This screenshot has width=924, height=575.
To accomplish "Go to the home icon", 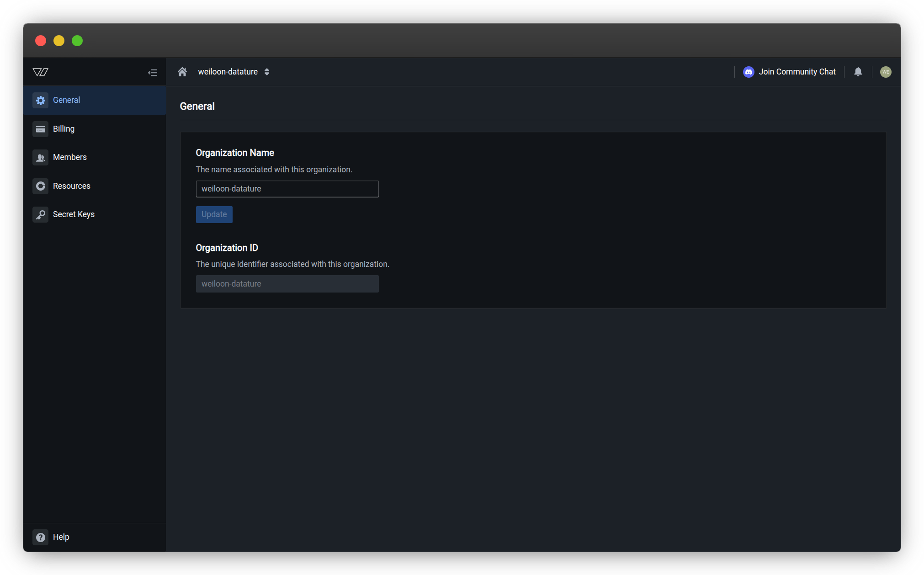I will [x=182, y=72].
